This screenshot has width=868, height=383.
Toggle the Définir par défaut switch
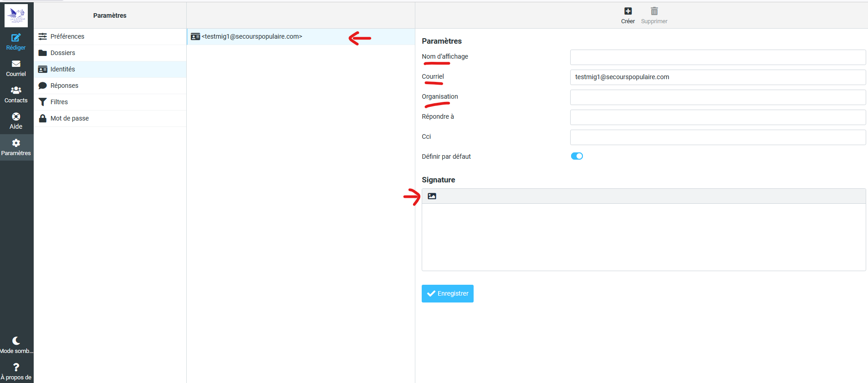pyautogui.click(x=577, y=156)
